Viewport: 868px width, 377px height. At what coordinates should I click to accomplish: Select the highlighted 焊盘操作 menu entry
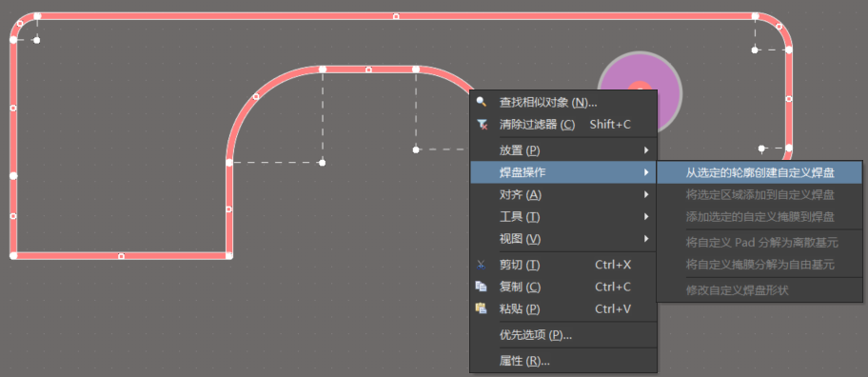click(x=563, y=172)
